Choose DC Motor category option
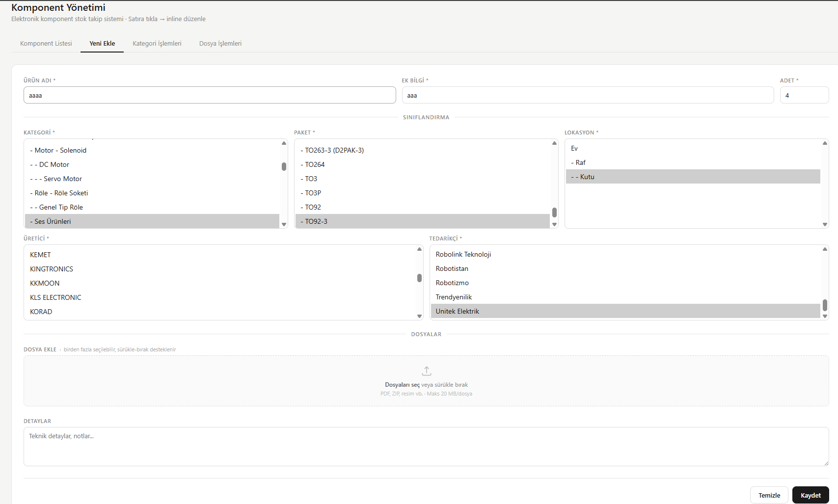838x504 pixels. [x=54, y=165]
